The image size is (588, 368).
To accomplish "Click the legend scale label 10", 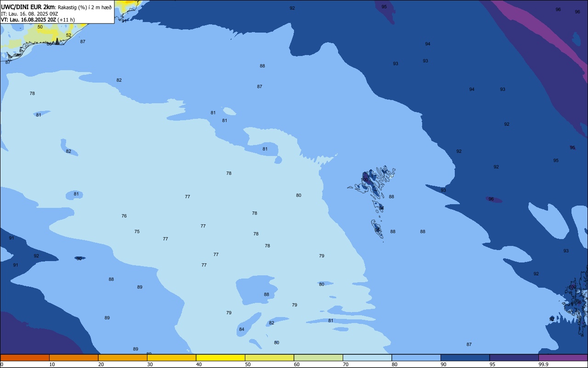I will point(52,364).
